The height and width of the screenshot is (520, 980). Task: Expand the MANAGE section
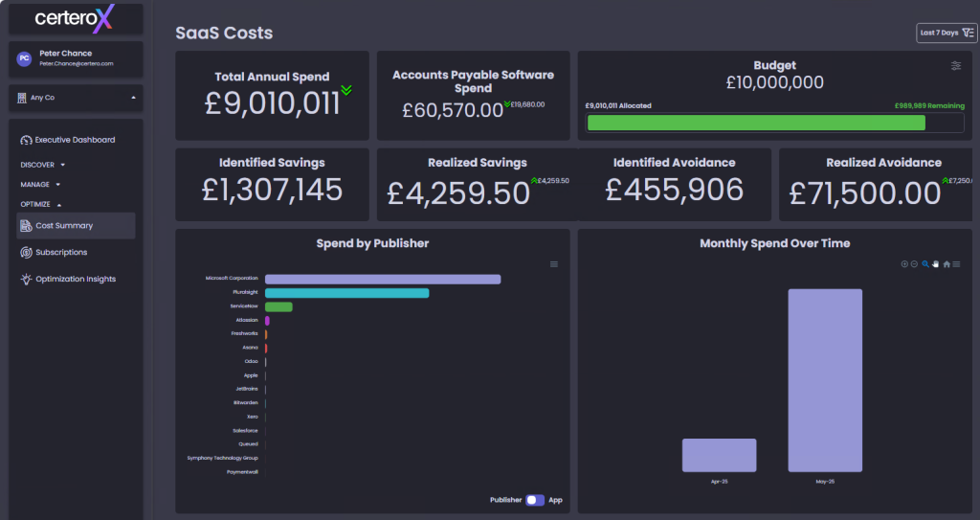click(x=40, y=185)
